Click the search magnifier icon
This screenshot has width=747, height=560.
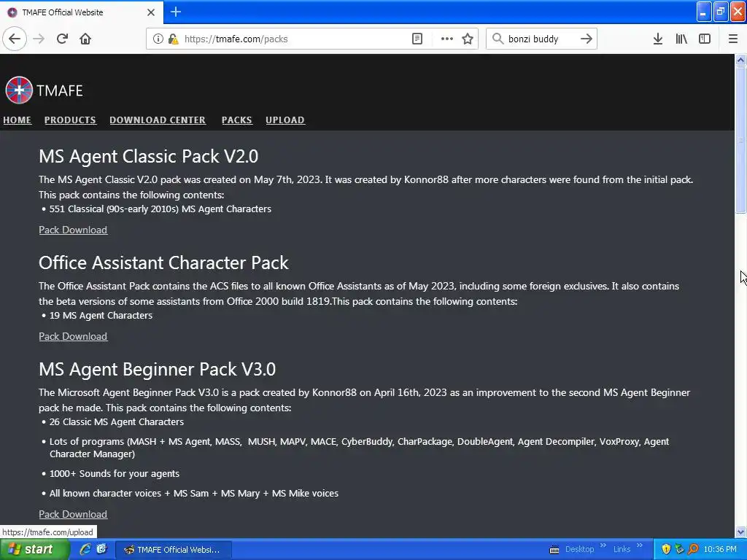(498, 39)
